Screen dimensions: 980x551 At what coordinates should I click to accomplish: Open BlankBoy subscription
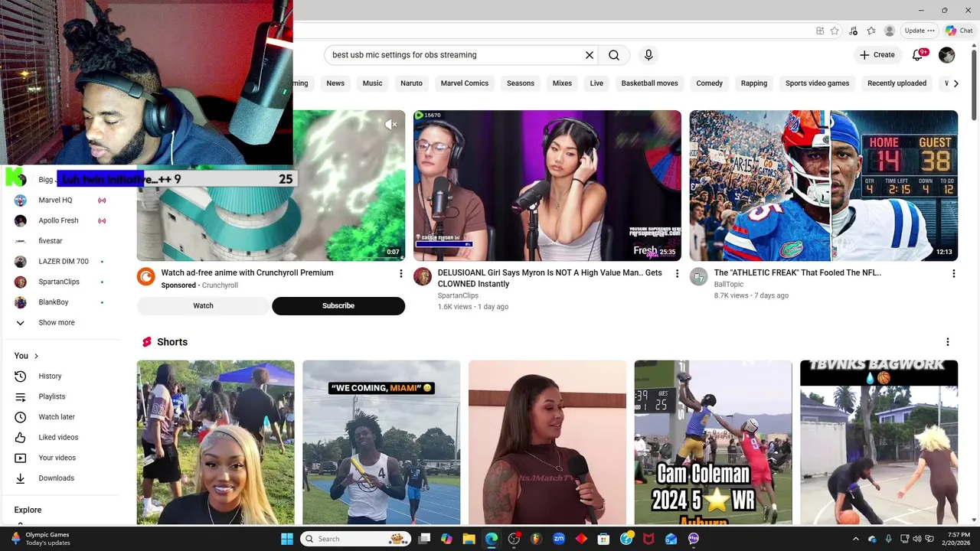[x=60, y=302]
